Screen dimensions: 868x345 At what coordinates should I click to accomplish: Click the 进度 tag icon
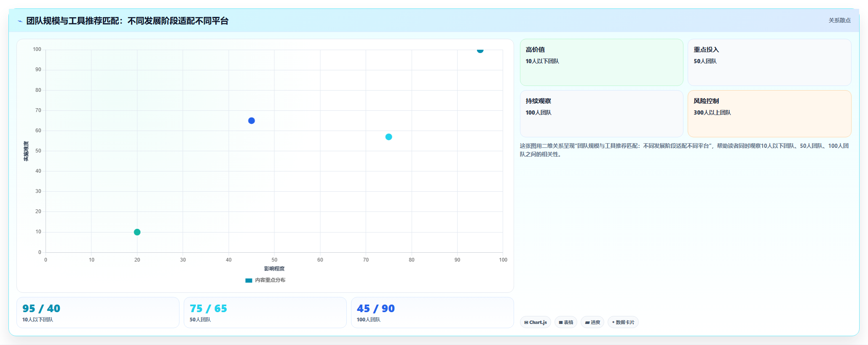coord(587,323)
